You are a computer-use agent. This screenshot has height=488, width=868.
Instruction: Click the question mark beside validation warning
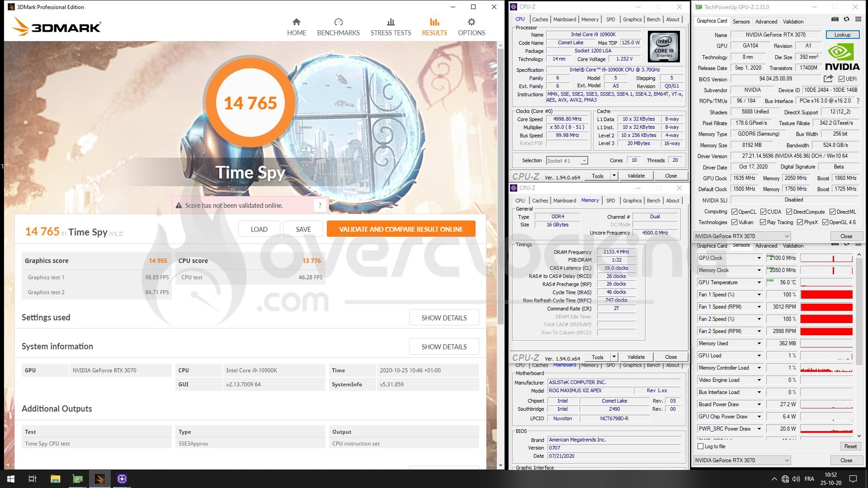pyautogui.click(x=320, y=205)
